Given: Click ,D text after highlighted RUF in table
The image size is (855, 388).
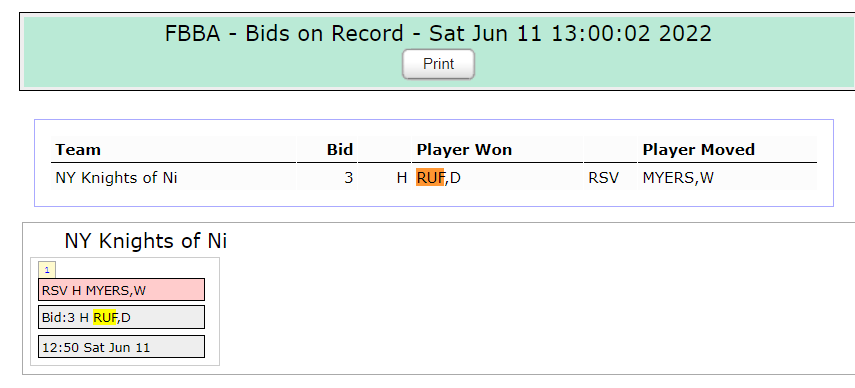Looking at the screenshot, I should 453,178.
